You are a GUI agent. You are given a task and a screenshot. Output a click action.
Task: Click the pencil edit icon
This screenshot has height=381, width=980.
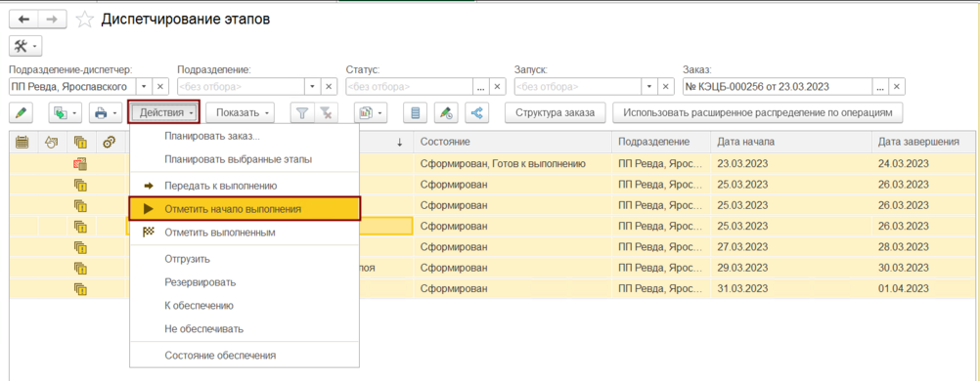(22, 113)
